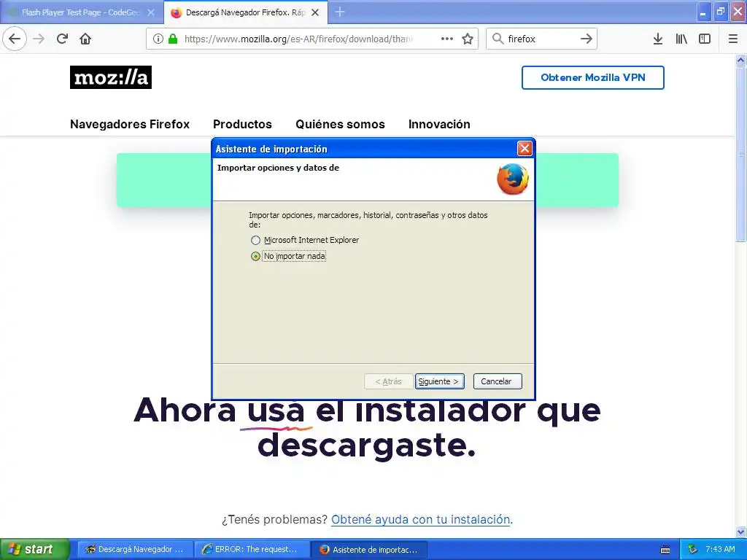Image resolution: width=747 pixels, height=560 pixels.
Task: Click the disabled Atrás button
Action: [388, 381]
